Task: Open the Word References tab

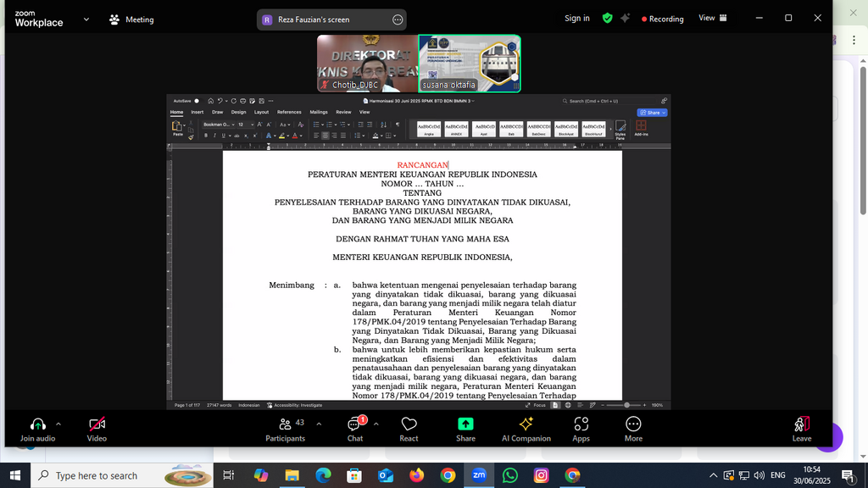Action: pos(289,112)
